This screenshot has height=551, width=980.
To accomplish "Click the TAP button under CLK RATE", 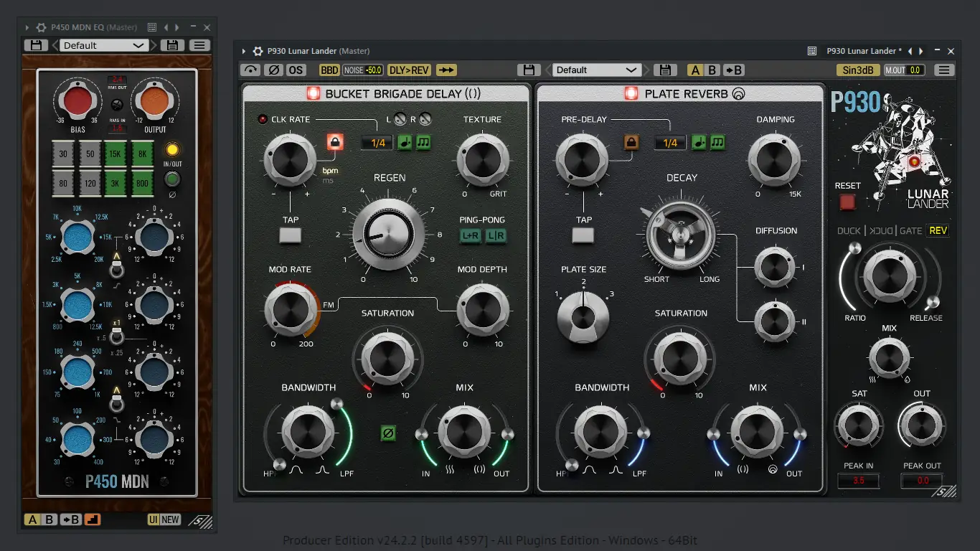I will click(x=291, y=235).
